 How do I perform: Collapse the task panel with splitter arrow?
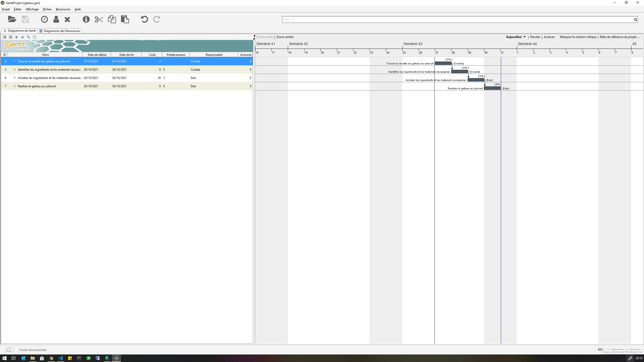click(x=254, y=36)
